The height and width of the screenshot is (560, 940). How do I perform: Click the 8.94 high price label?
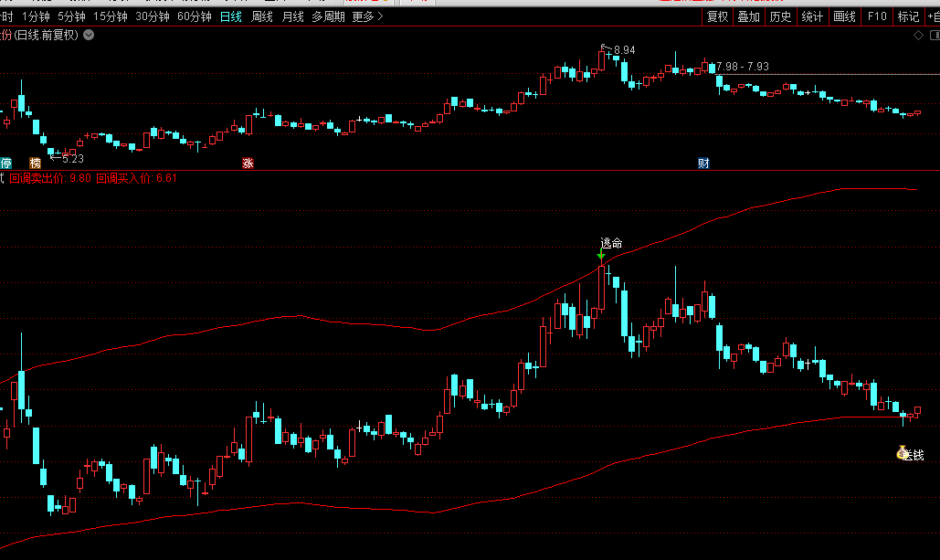[624, 49]
